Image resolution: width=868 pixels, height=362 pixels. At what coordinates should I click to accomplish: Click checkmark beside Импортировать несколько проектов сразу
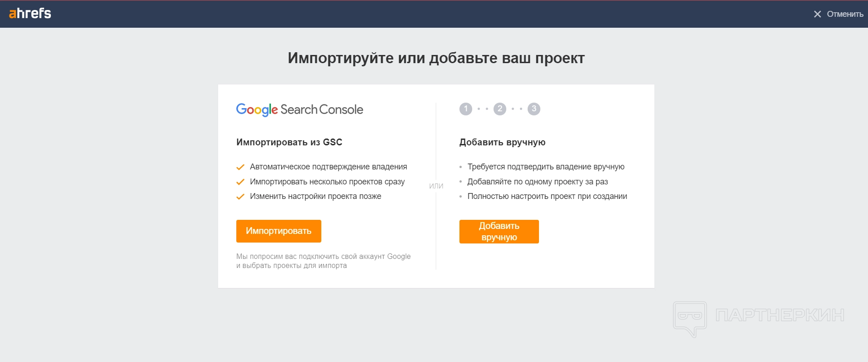(240, 182)
